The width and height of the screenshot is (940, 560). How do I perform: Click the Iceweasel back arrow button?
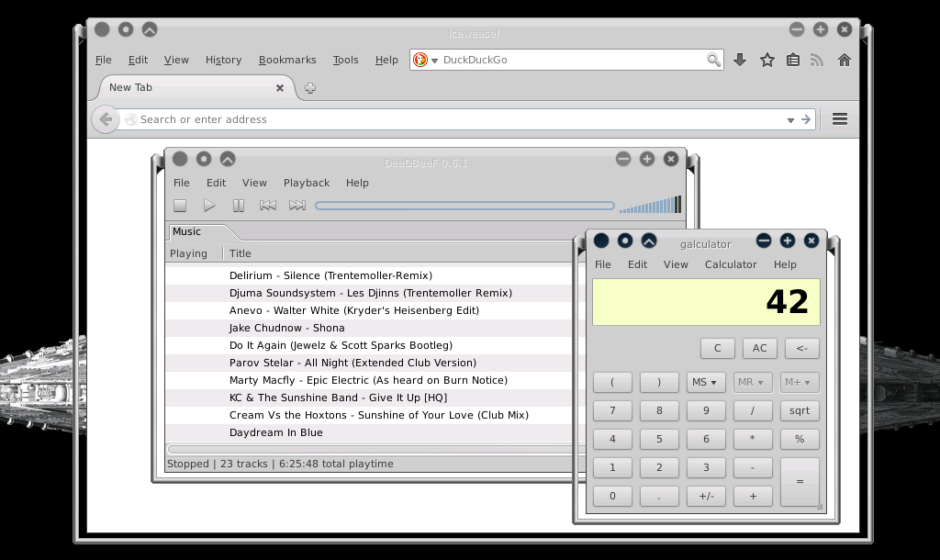coord(106,119)
